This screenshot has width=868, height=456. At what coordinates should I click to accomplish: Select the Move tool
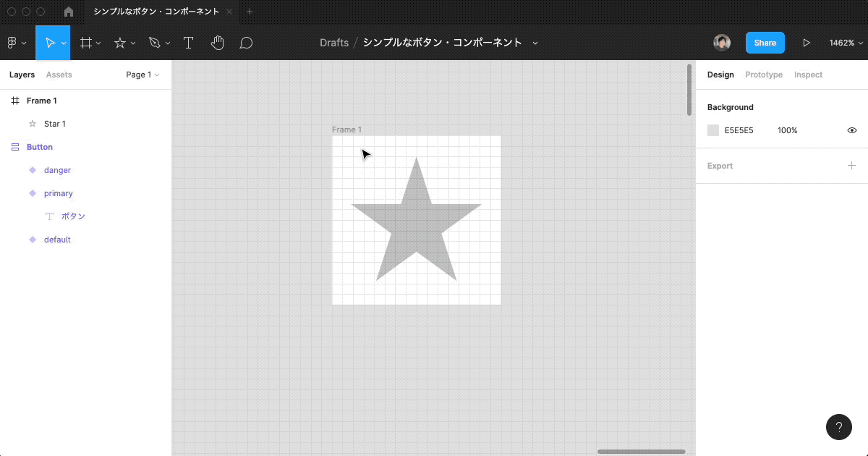point(51,43)
